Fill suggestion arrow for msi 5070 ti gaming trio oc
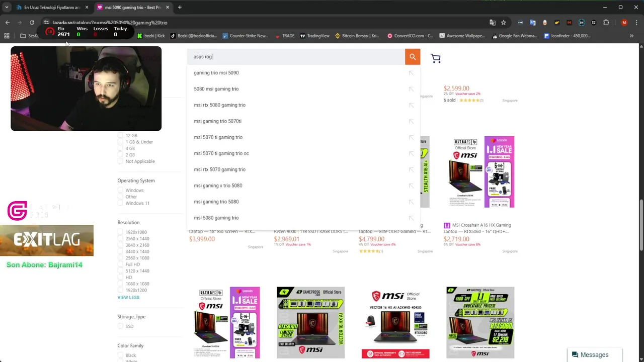This screenshot has width=644, height=362. point(411,153)
